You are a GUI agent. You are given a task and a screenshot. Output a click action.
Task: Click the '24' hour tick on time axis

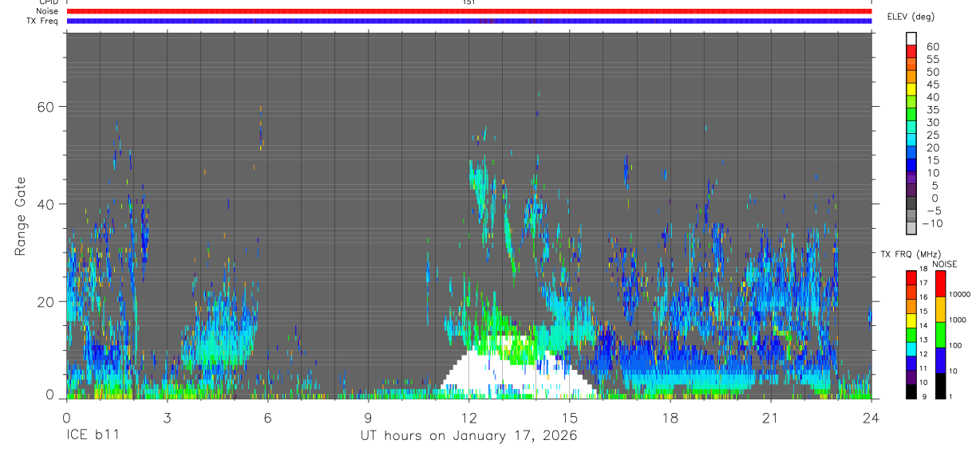pyautogui.click(x=871, y=417)
